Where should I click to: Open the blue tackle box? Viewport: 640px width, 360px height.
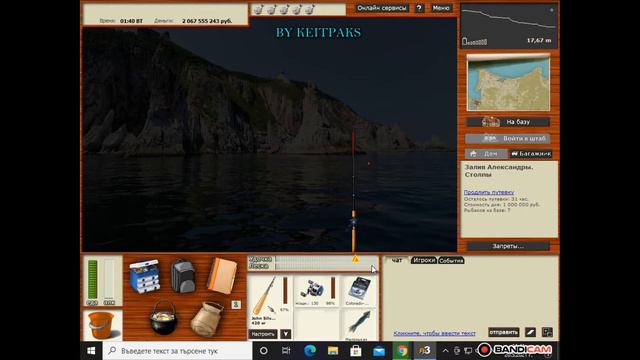tap(144, 276)
